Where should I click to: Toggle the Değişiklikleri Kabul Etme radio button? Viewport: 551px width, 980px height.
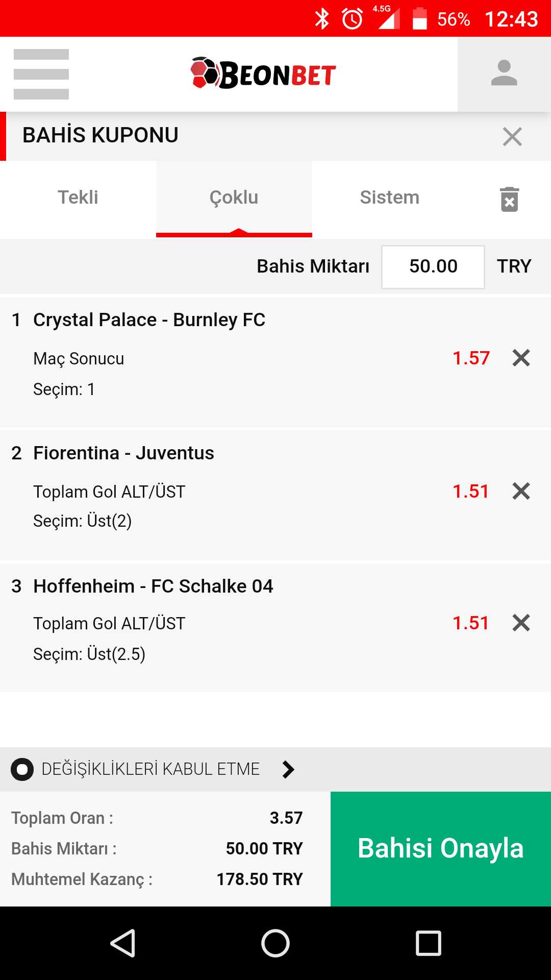(x=22, y=769)
